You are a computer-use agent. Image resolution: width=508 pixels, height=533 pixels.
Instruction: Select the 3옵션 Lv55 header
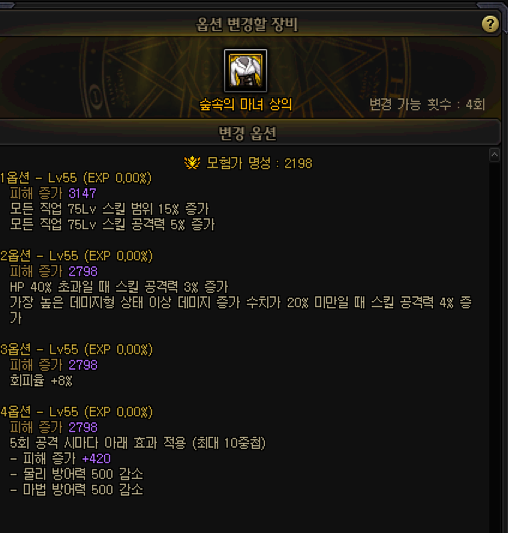tap(77, 349)
